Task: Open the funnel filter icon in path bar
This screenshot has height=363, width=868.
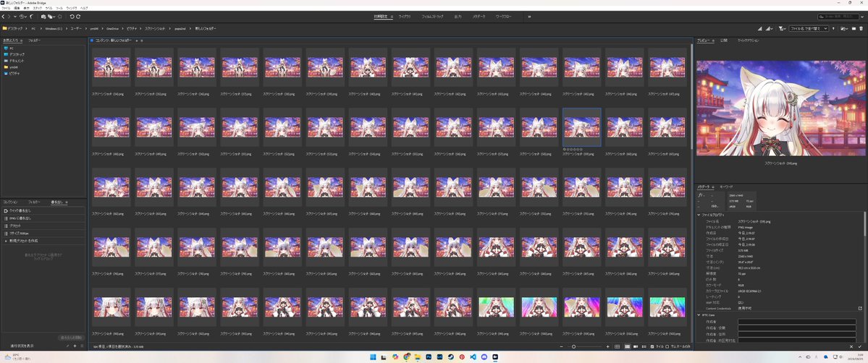Action: pyautogui.click(x=782, y=28)
